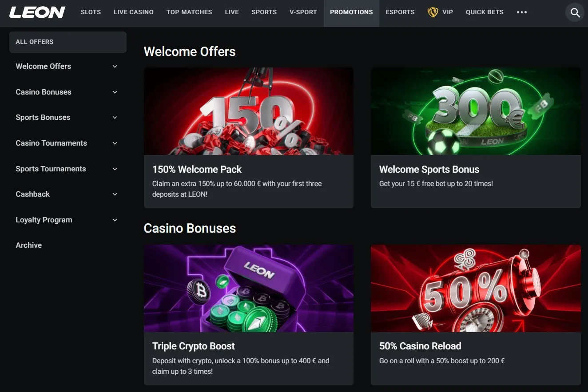Go to Live Casino section

[134, 12]
